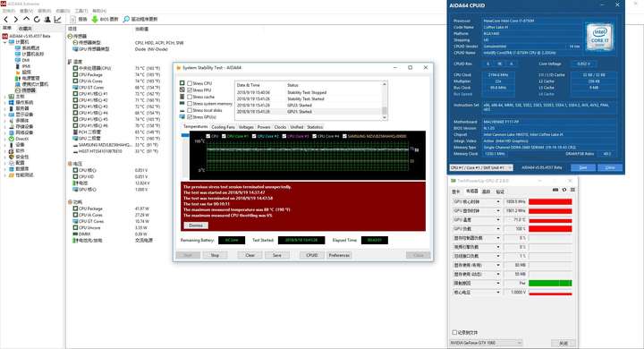Open the GPU-Z hamburger menu icon

(x=572, y=190)
